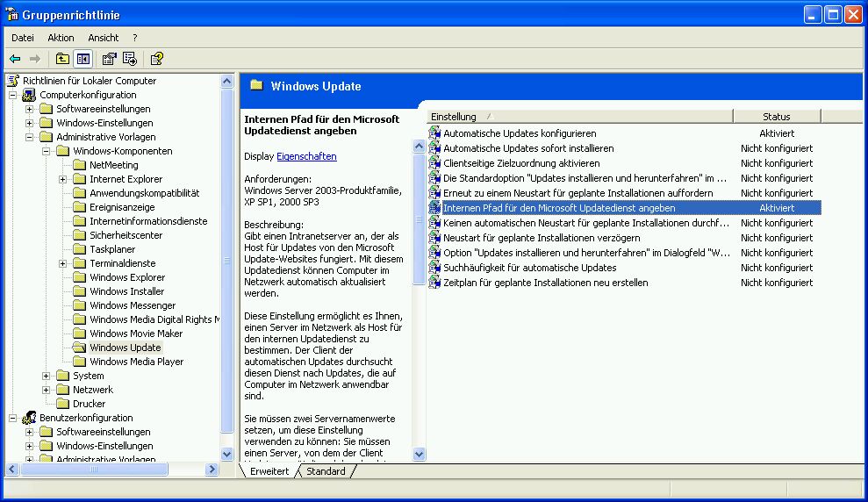Open the ? help menu

pyautogui.click(x=135, y=38)
